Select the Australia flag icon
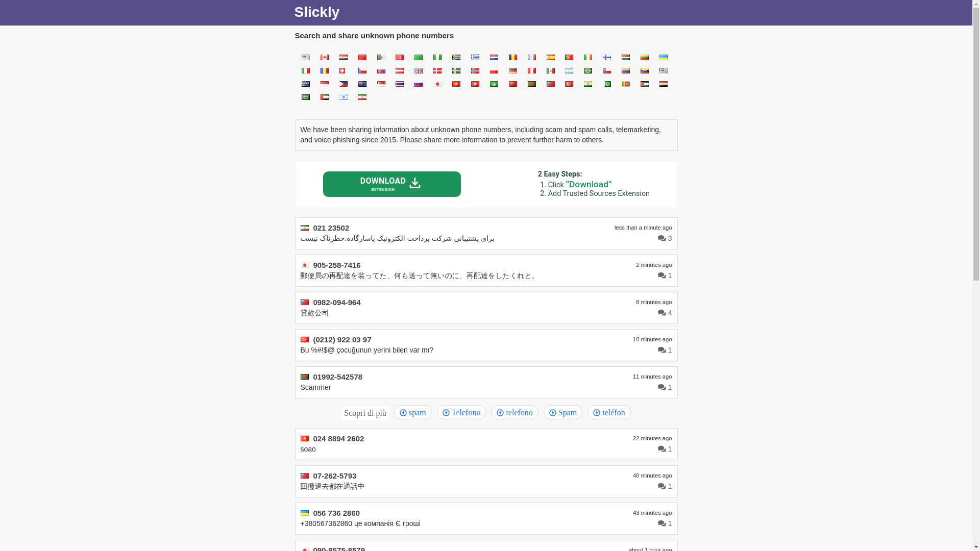 tap(305, 84)
